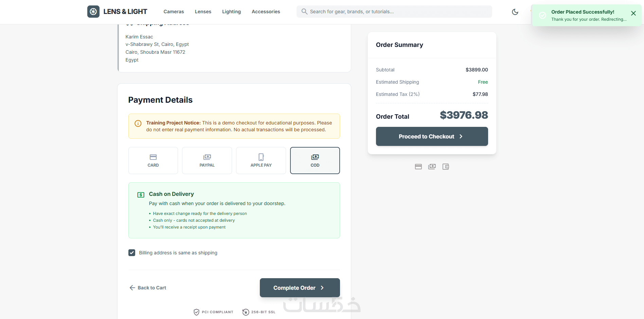The height and width of the screenshot is (319, 644).
Task: Open the Accessories section
Action: point(266,12)
